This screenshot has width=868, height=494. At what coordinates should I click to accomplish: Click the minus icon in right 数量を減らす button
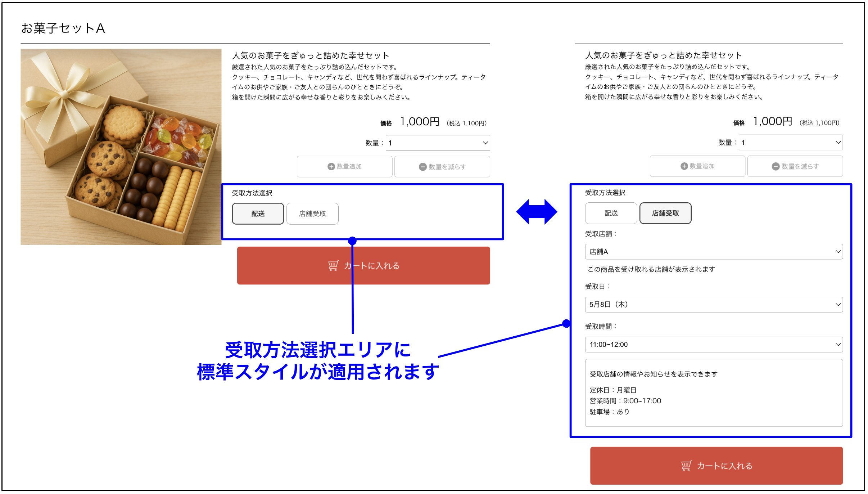pyautogui.click(x=776, y=166)
